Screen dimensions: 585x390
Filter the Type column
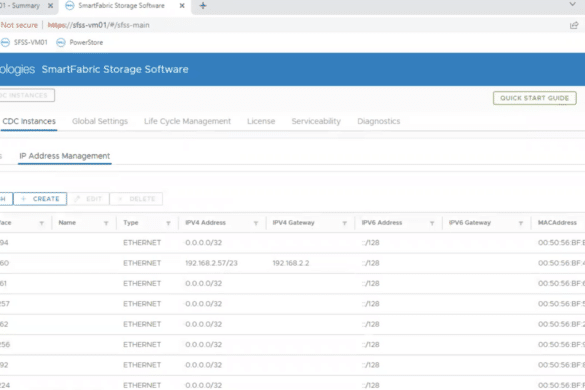(168, 223)
